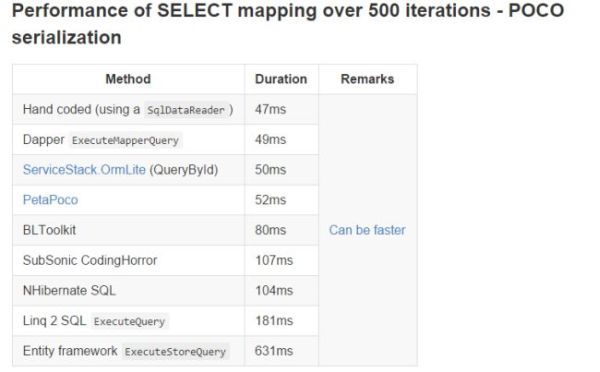Select the ExecuteStoreQuery code label
600x372 pixels.
coord(175,352)
